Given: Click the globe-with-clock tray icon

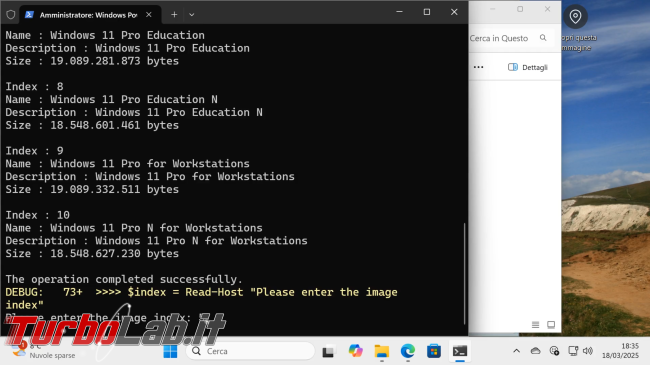Looking at the screenshot, I should 554,351.
